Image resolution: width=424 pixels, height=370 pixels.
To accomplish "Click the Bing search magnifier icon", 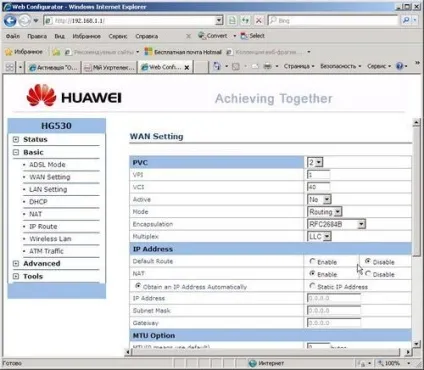I will pos(406,20).
